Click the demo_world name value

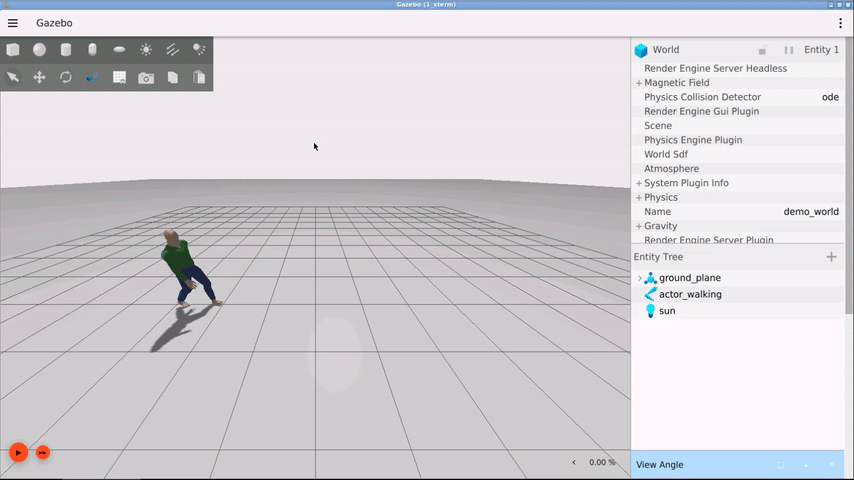(x=811, y=212)
